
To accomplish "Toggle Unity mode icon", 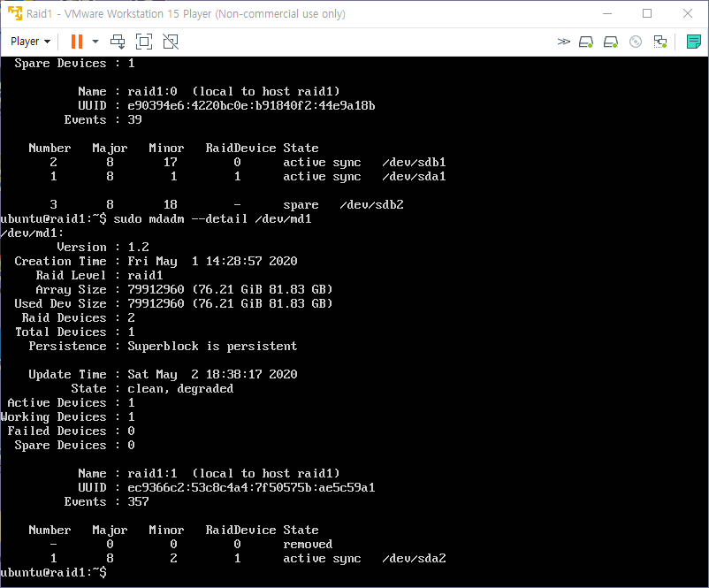I will tap(171, 42).
